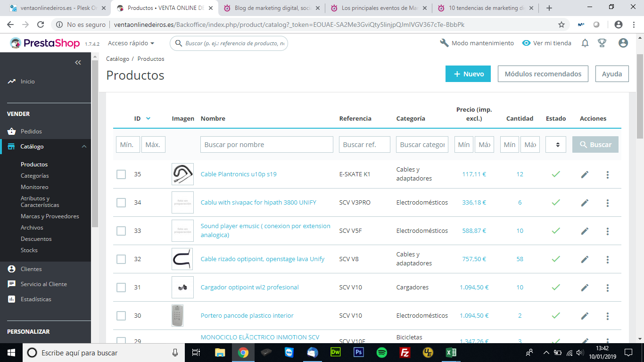Open the Windows Start menu
The image size is (644, 362).
tap(11, 353)
